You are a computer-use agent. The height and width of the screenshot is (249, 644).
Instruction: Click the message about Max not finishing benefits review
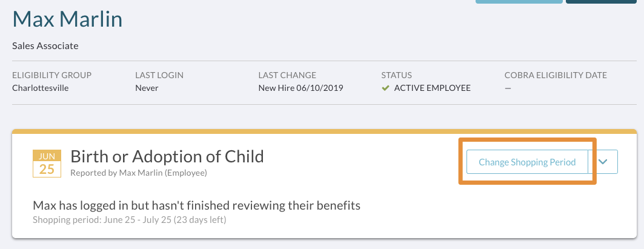point(196,205)
